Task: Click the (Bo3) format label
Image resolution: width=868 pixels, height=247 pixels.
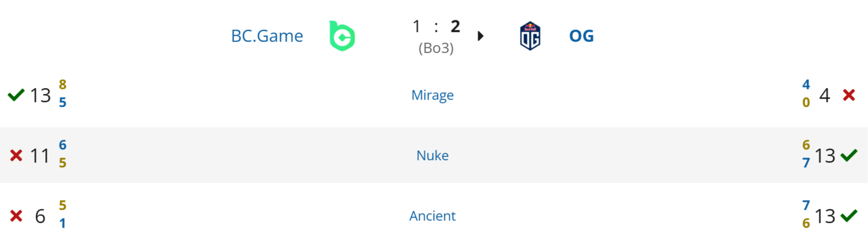Action: [x=436, y=48]
